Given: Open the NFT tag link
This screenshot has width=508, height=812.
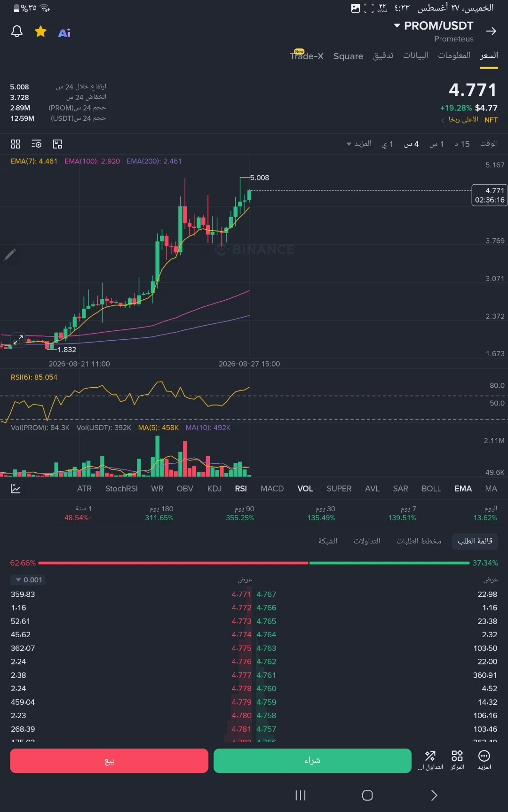Looking at the screenshot, I should pyautogui.click(x=491, y=120).
